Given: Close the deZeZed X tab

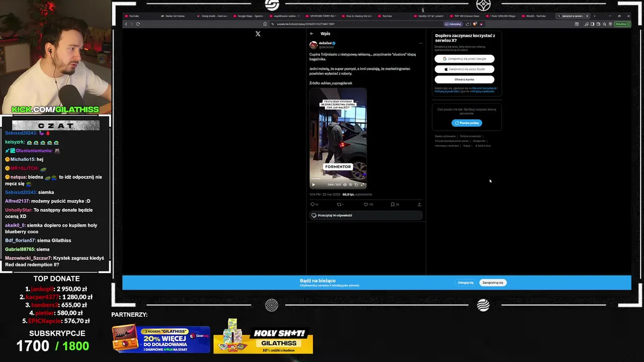Looking at the screenshot, I should [x=587, y=16].
